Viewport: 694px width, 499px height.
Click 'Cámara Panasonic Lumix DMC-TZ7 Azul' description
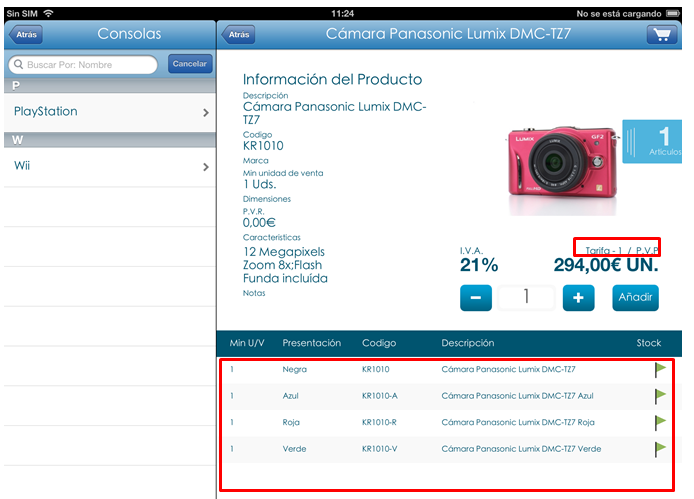point(517,396)
